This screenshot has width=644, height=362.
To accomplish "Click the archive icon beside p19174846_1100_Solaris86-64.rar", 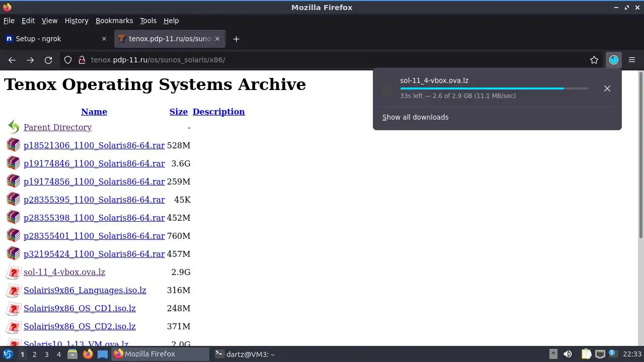I will [x=14, y=163].
